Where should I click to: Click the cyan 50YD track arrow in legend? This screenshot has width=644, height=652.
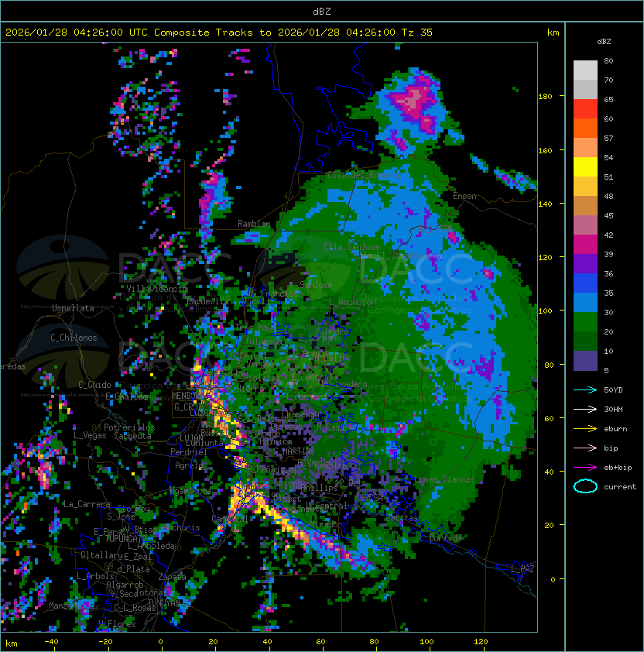click(585, 389)
